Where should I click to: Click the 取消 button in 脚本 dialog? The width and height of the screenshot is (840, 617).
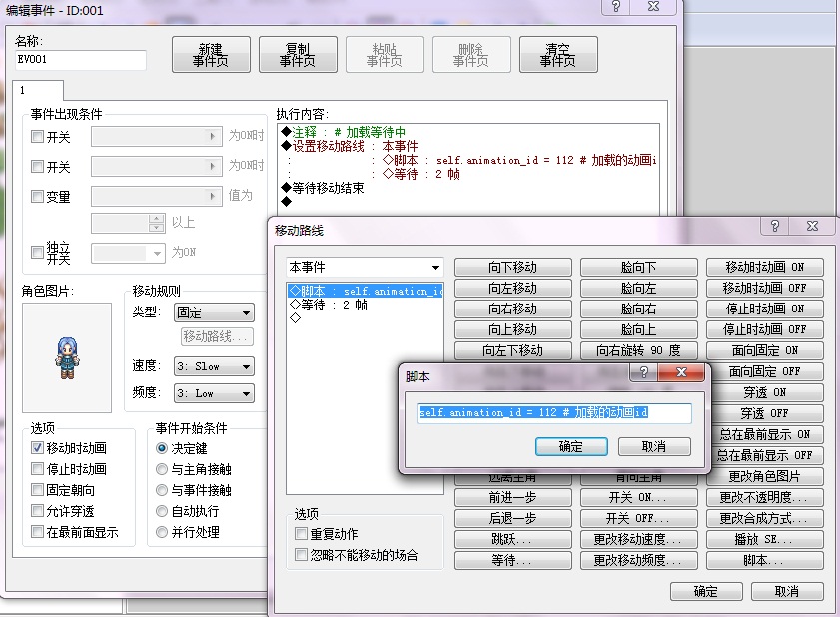pos(654,446)
